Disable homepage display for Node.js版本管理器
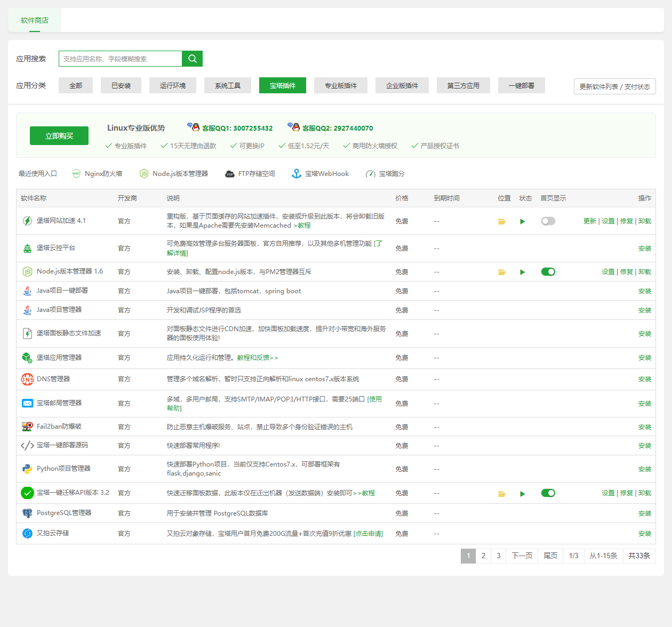Screen dimensions: 672x627 (x=548, y=272)
